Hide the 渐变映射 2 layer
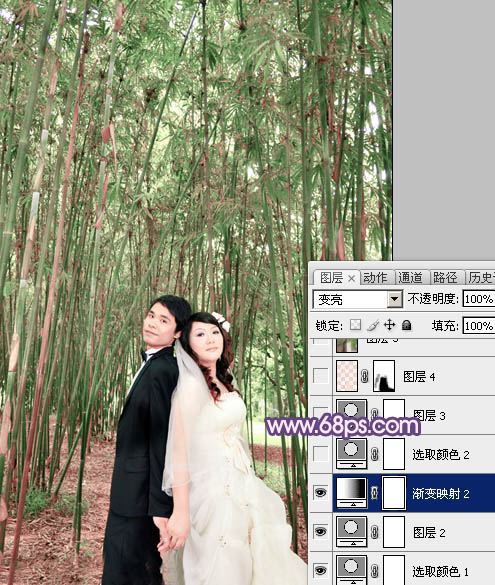The image size is (495, 585). (320, 493)
